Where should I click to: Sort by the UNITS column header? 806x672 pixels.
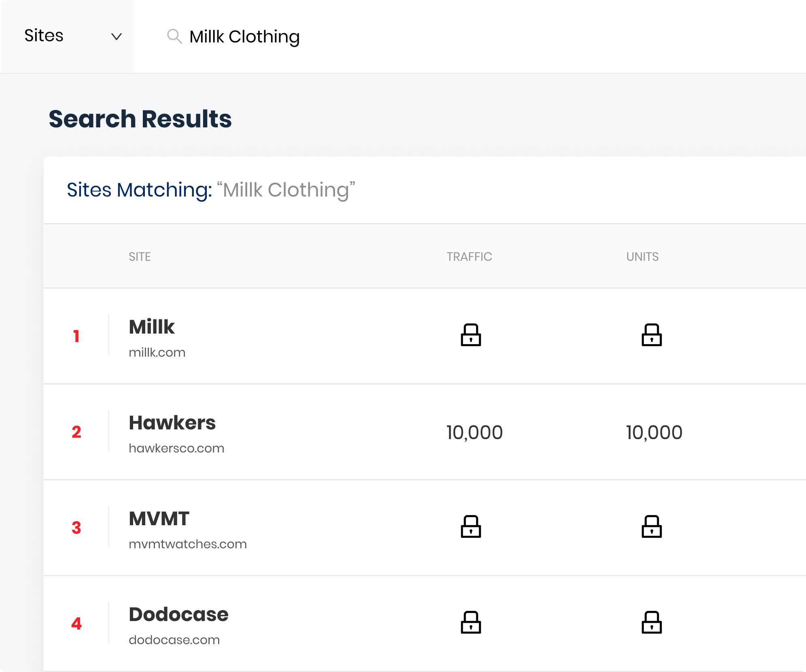click(643, 257)
